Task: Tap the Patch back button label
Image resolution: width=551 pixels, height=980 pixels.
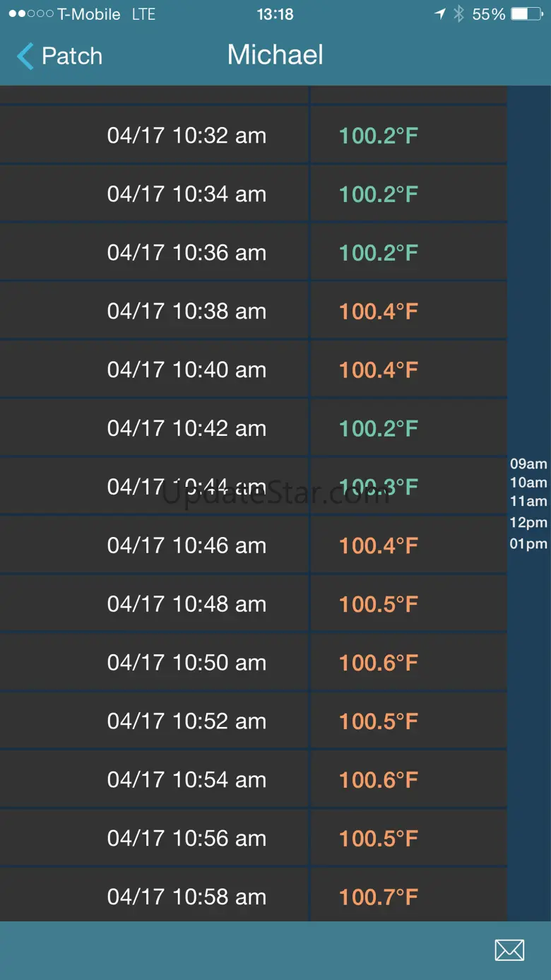Action: [72, 56]
